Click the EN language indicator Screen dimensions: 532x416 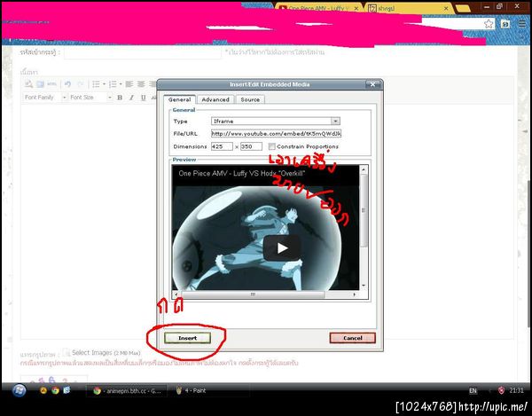pyautogui.click(x=473, y=391)
